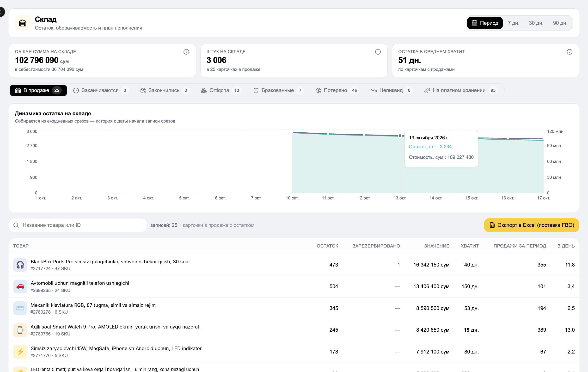Click the watch thumbnail of Smart Watch 9 Pro
This screenshot has height=372, width=588.
20,330
